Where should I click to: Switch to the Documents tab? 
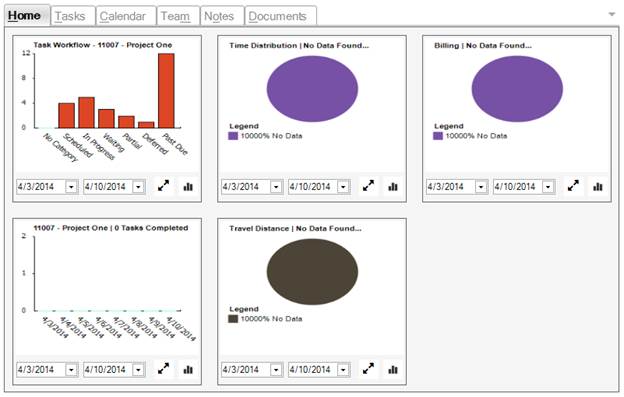(281, 16)
